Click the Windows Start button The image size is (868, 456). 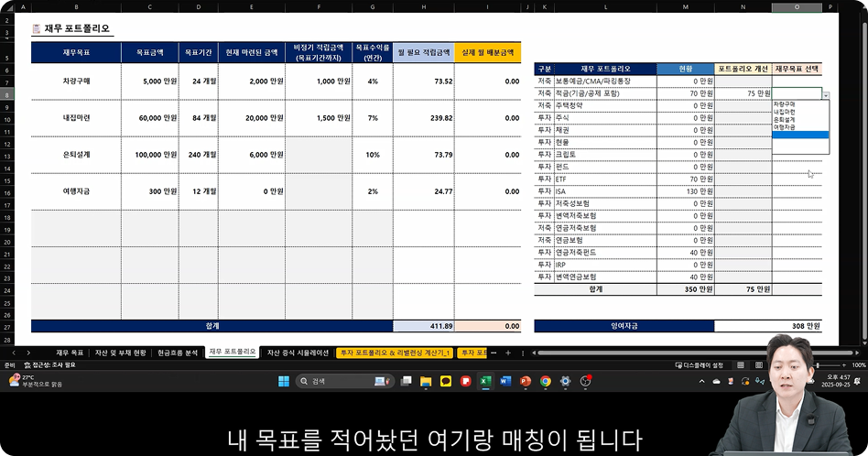tap(300, 381)
